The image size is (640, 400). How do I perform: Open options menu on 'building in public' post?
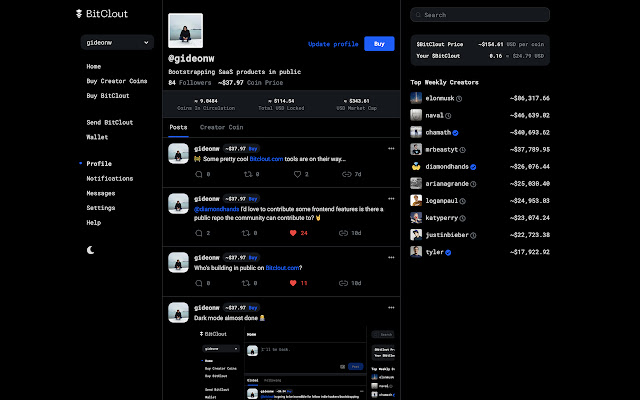(391, 258)
